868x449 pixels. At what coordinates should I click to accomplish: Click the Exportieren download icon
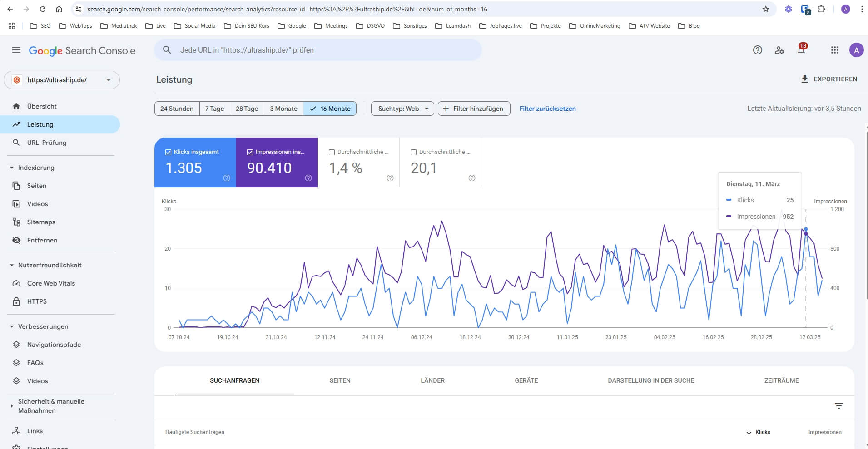pos(804,79)
